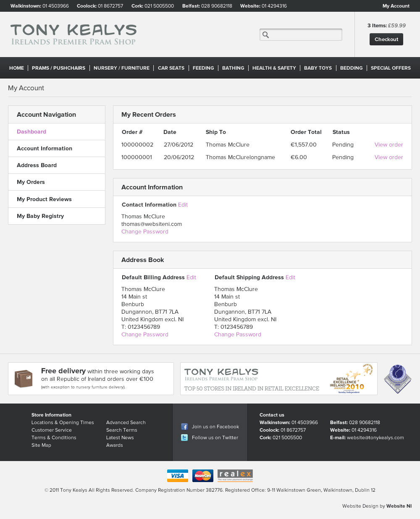
Task: Select My Baby Registry in sidebar
Action: tap(57, 216)
